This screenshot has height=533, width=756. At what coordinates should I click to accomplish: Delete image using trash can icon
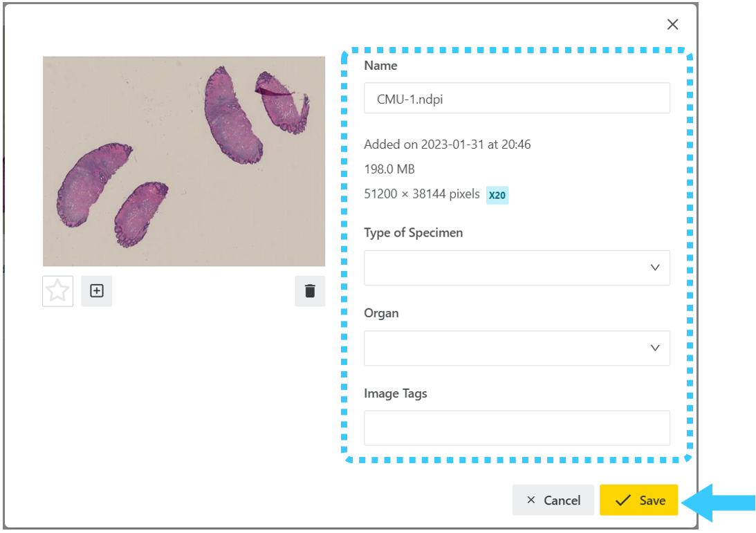[x=310, y=291]
